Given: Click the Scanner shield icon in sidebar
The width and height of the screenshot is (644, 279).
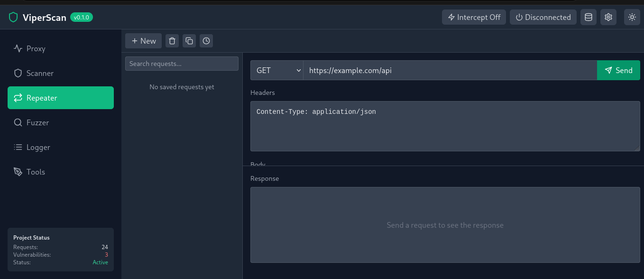Looking at the screenshot, I should pos(18,73).
